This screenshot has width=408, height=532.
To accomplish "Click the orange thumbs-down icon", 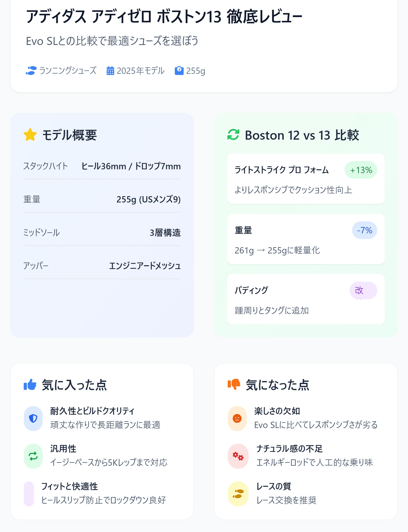I will tap(234, 385).
